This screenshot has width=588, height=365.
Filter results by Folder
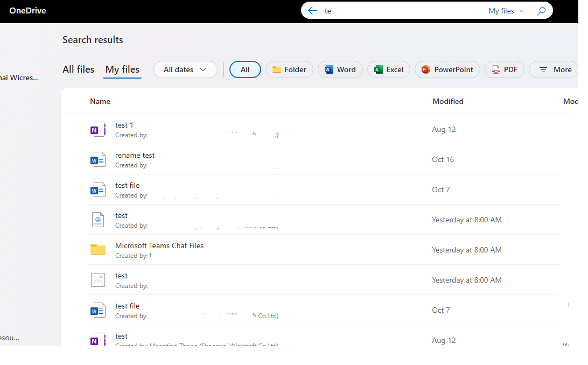(x=289, y=69)
